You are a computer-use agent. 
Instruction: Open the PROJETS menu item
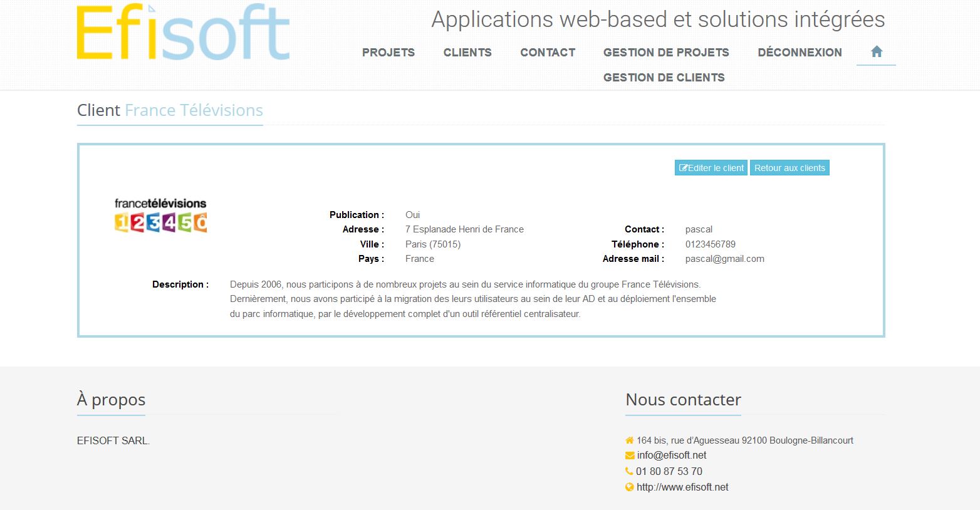click(388, 53)
